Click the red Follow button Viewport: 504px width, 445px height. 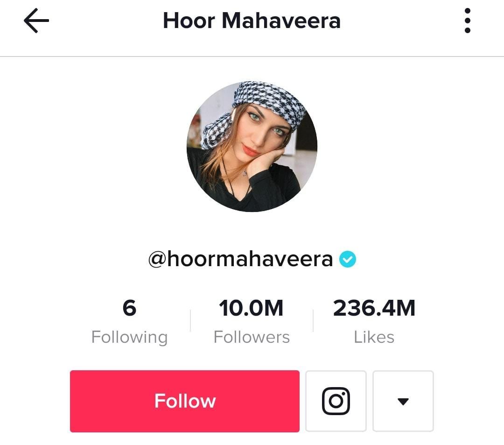click(185, 401)
